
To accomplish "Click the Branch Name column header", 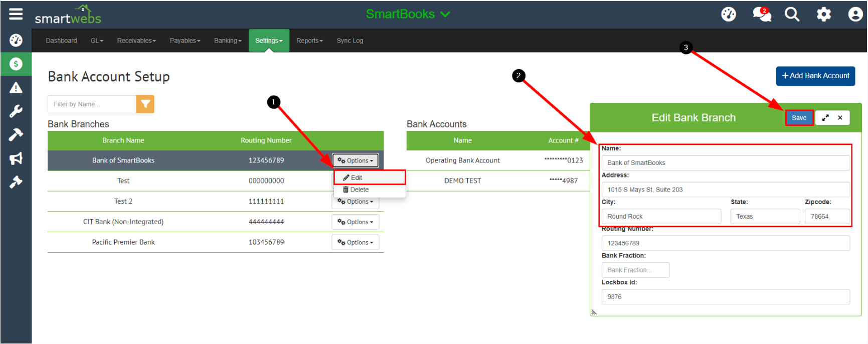I will (x=123, y=140).
